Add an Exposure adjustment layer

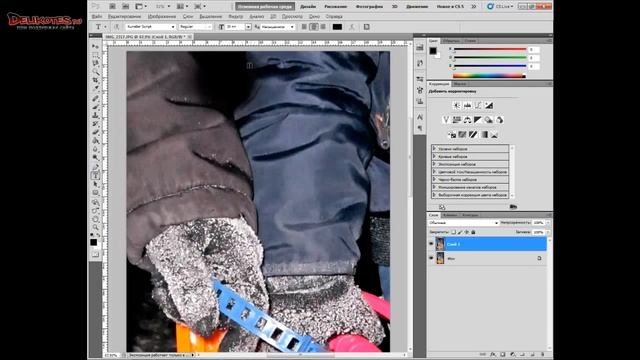coord(489,105)
